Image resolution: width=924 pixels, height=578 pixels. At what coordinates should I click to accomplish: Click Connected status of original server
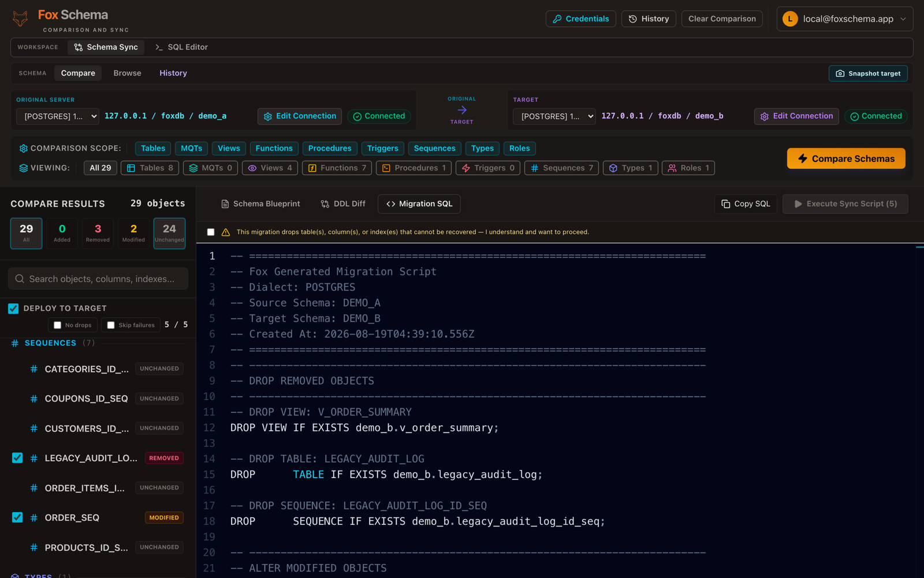pyautogui.click(x=379, y=116)
